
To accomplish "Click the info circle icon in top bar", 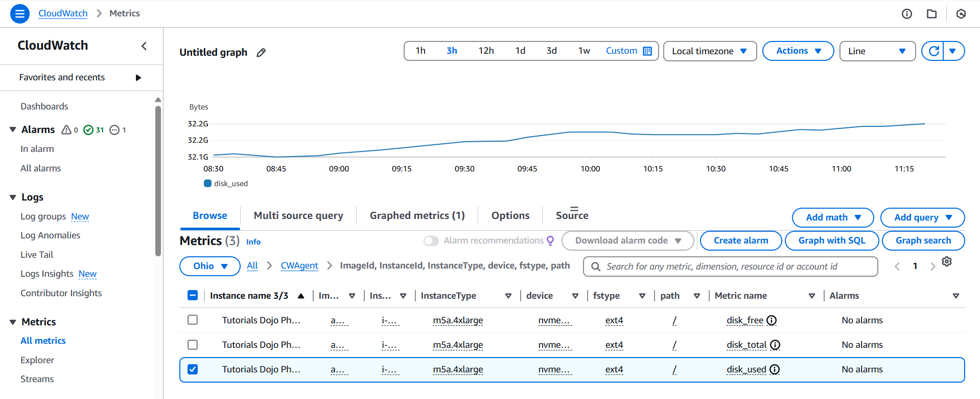I will pyautogui.click(x=907, y=14).
